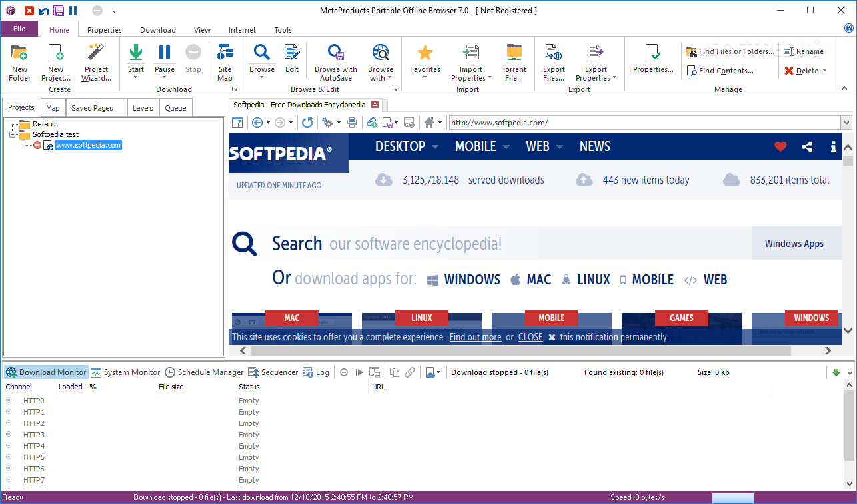
Task: Go back in the embedded browser
Action: click(x=257, y=123)
